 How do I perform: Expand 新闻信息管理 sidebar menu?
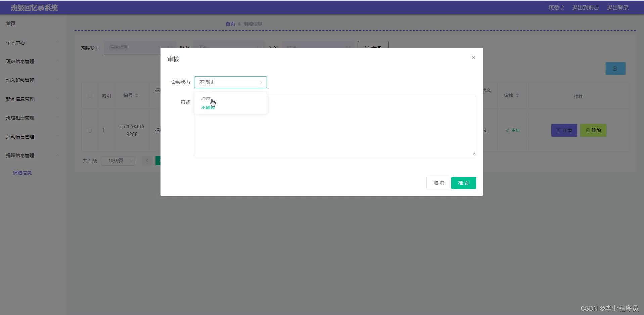tap(33, 99)
